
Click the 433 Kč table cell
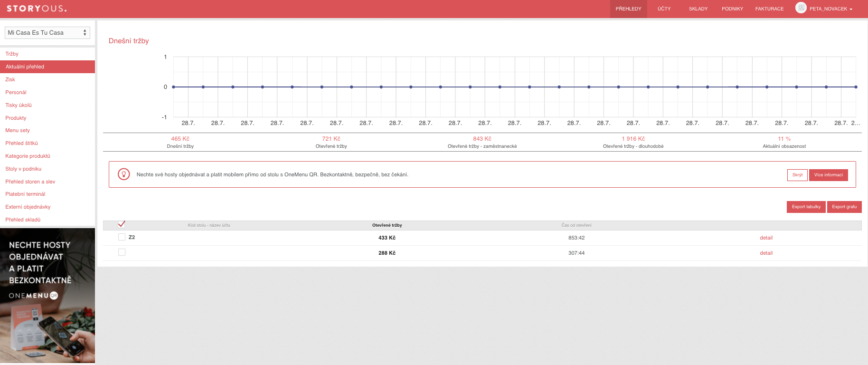(x=387, y=238)
